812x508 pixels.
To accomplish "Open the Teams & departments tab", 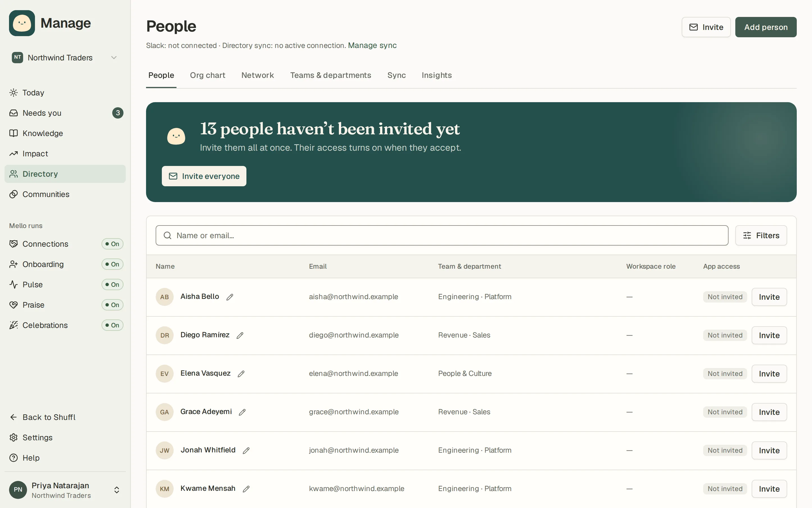I will (330, 75).
